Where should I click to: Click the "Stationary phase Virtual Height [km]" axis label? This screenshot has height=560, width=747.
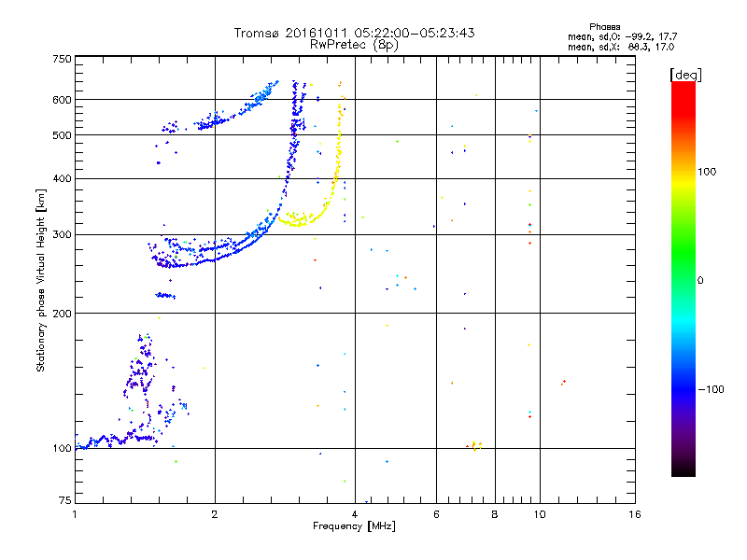[40, 280]
